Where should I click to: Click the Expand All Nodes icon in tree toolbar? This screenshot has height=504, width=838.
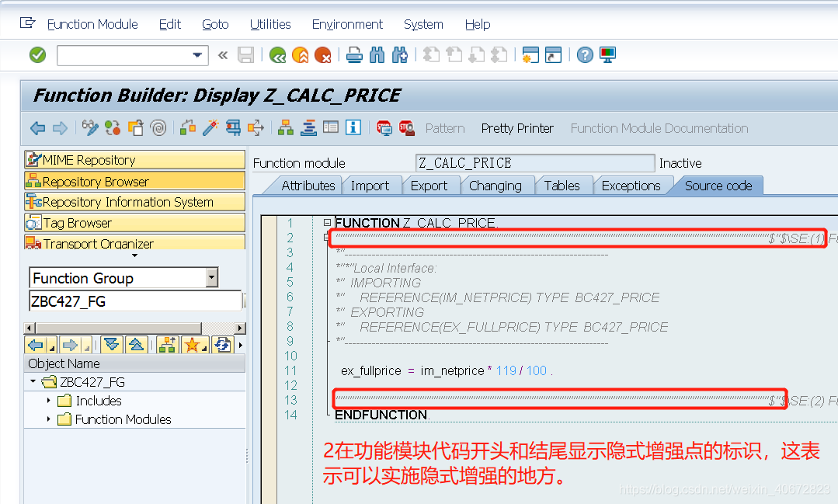click(112, 345)
